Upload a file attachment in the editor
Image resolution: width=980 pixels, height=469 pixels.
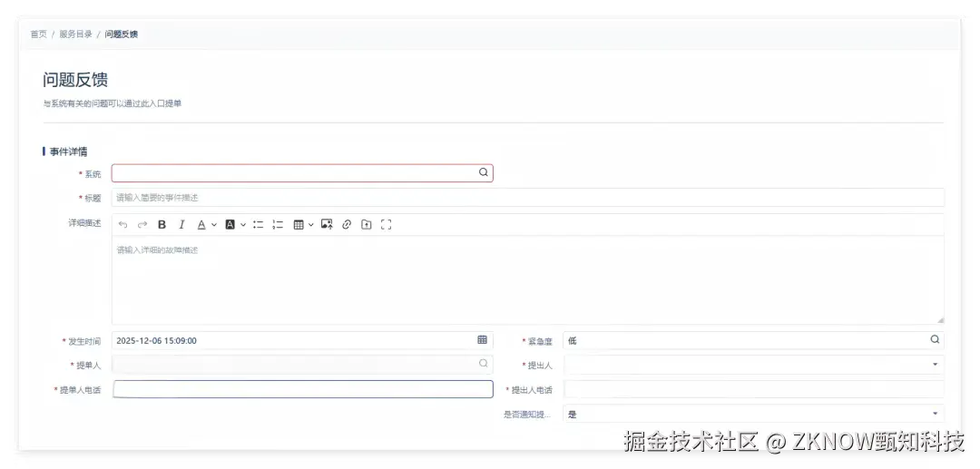pyautogui.click(x=367, y=225)
